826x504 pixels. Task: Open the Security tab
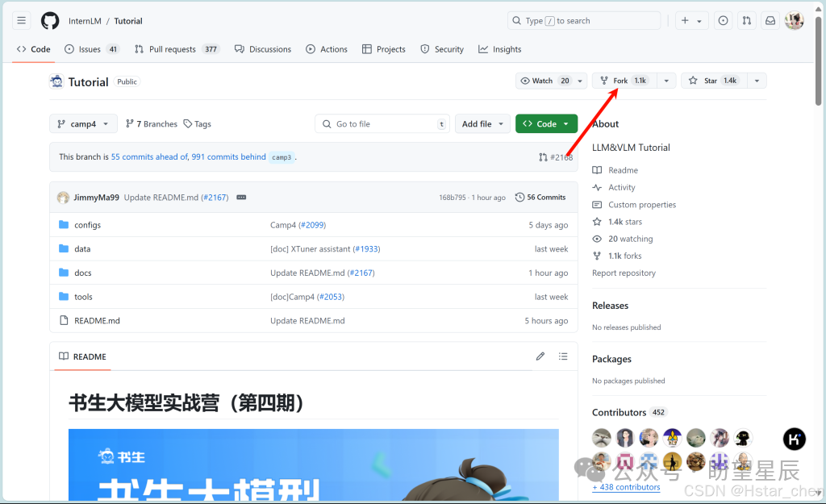click(442, 49)
